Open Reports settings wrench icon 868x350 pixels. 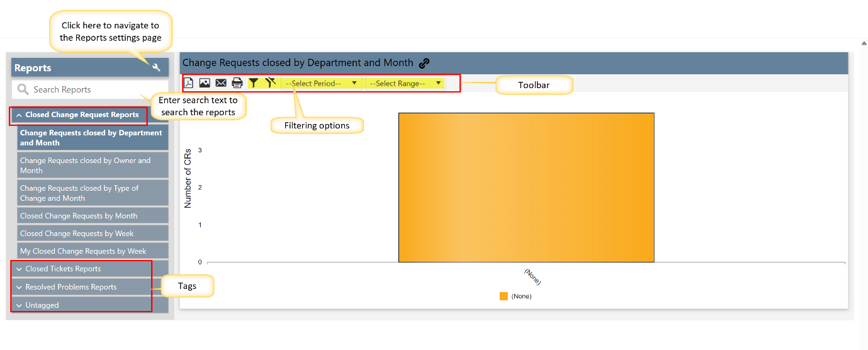click(x=157, y=68)
